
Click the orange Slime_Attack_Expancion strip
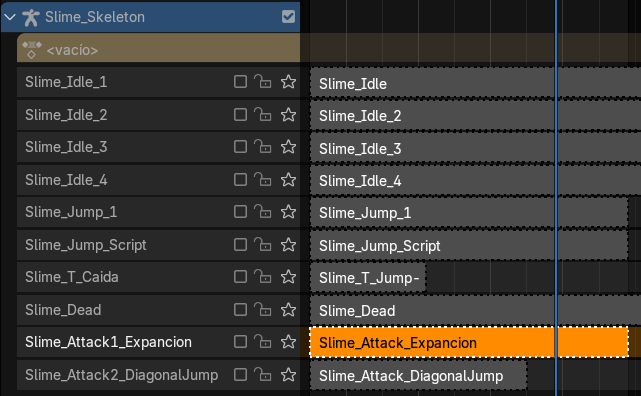(469, 342)
